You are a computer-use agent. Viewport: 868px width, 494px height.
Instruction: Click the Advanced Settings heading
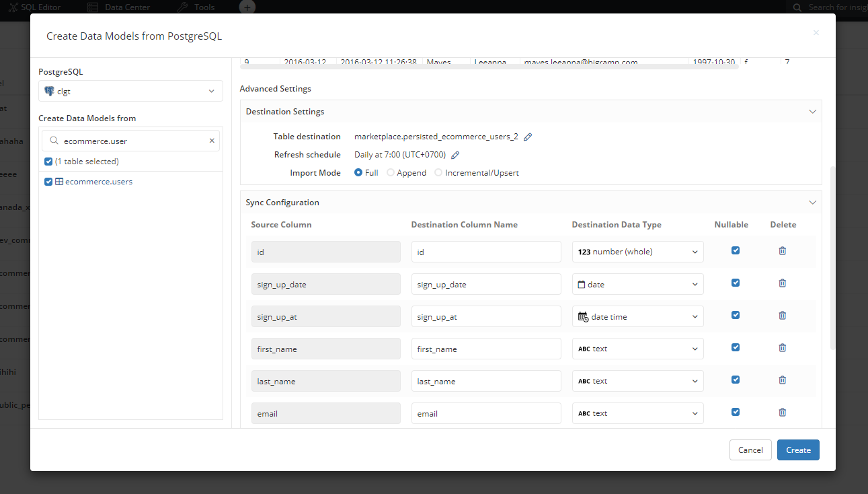[x=275, y=89]
